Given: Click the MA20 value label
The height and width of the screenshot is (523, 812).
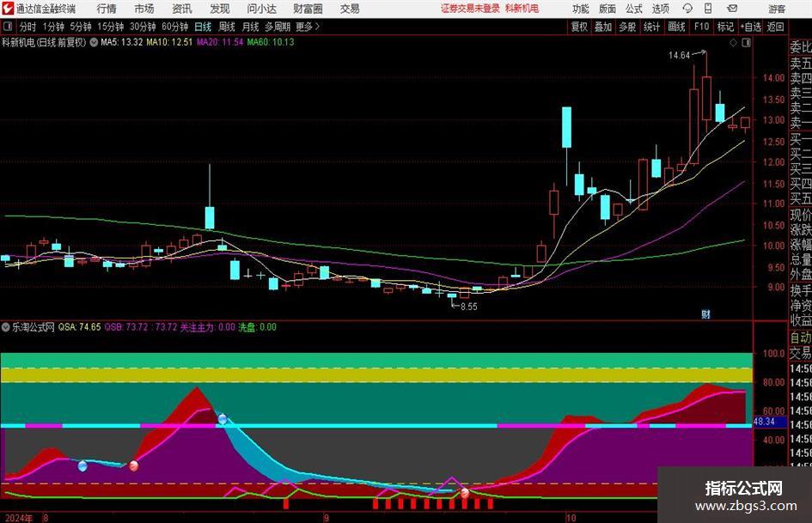Looking at the screenshot, I should tap(220, 42).
